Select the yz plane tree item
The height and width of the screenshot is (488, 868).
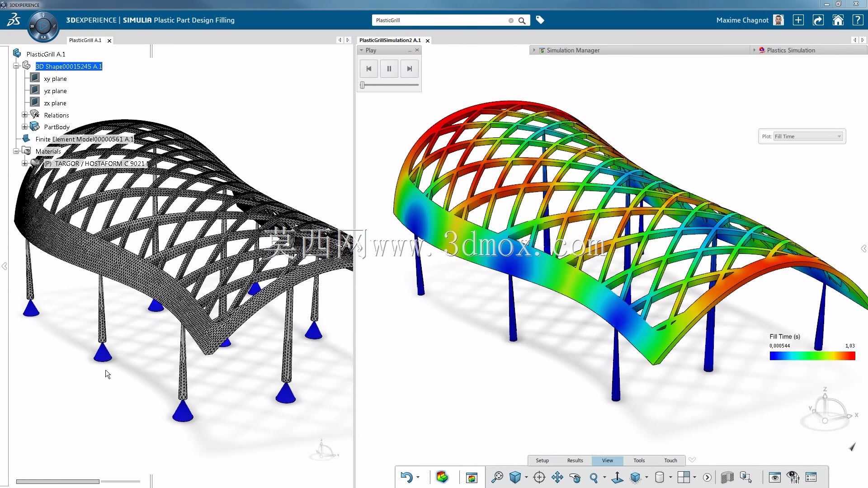(55, 91)
